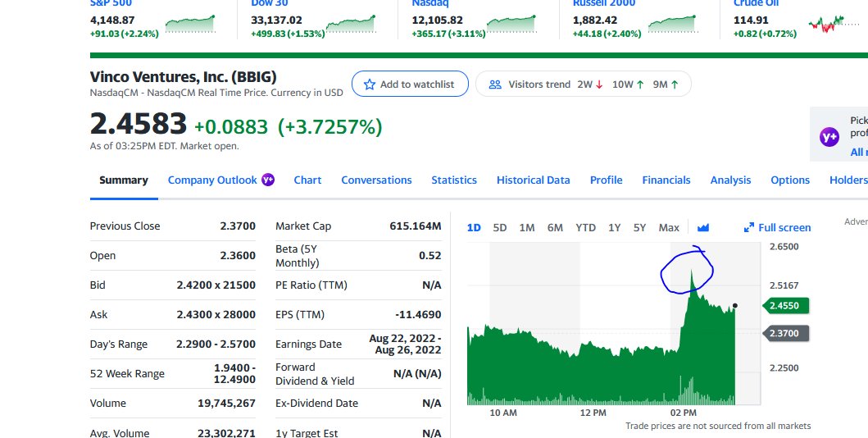The width and height of the screenshot is (868, 438).
Task: Open the Options tab
Action: 790,180
